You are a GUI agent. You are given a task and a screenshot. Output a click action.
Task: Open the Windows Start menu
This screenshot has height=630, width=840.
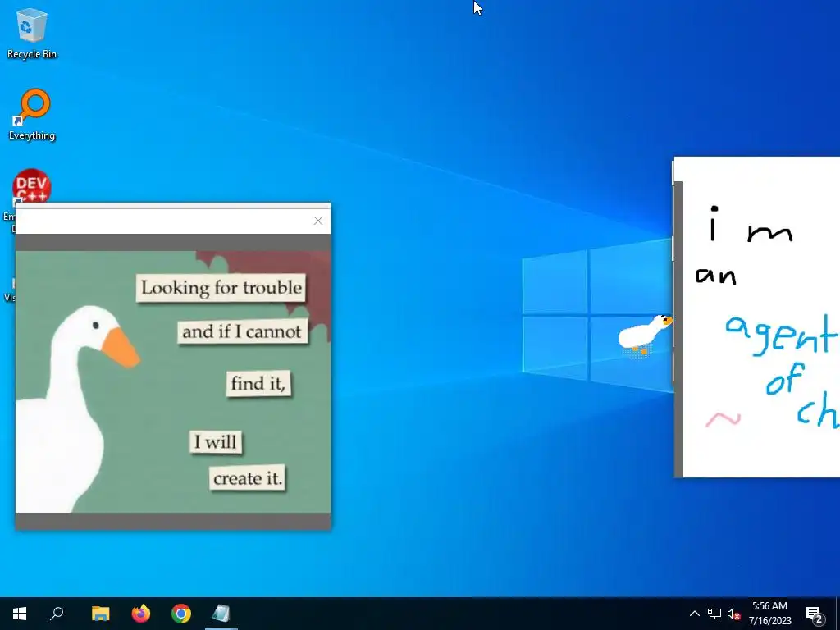(20, 614)
